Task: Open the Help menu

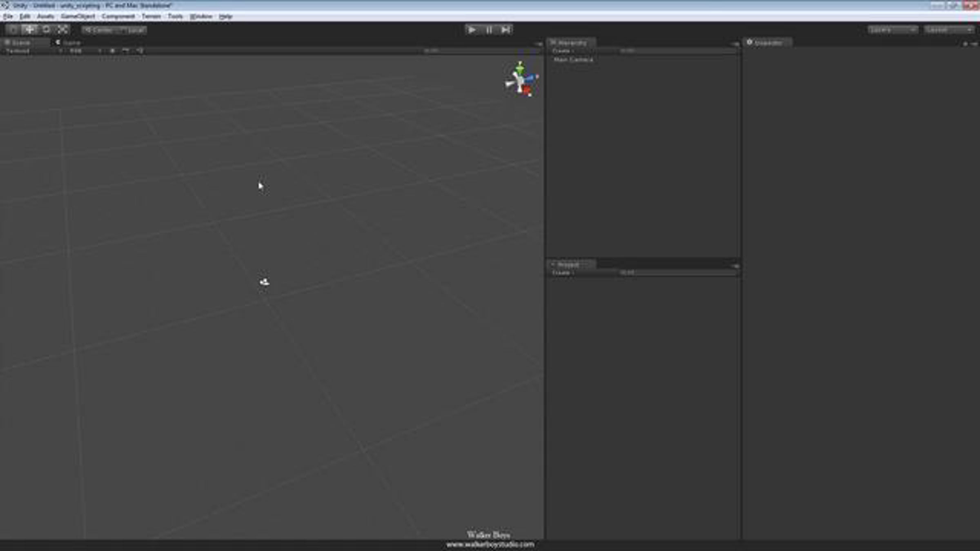Action: [225, 16]
